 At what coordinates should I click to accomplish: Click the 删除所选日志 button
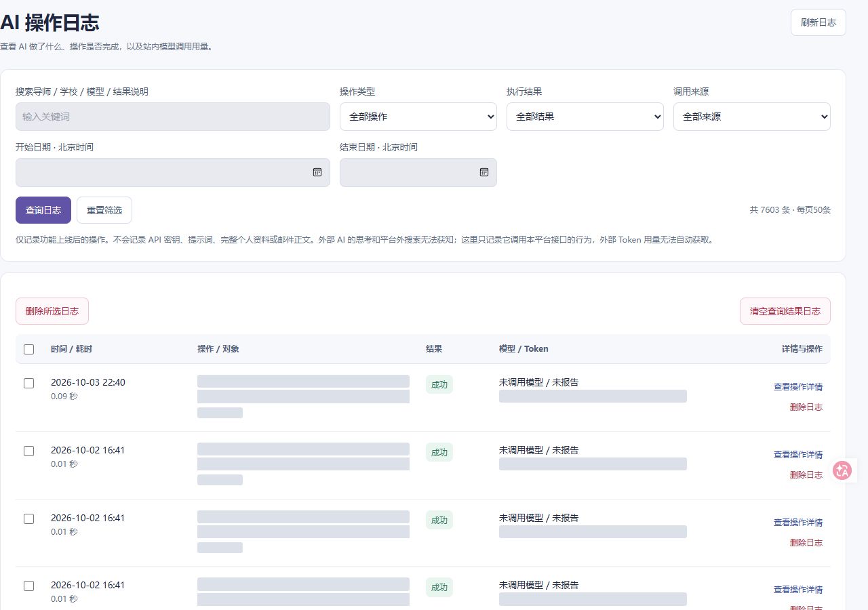[x=52, y=311]
